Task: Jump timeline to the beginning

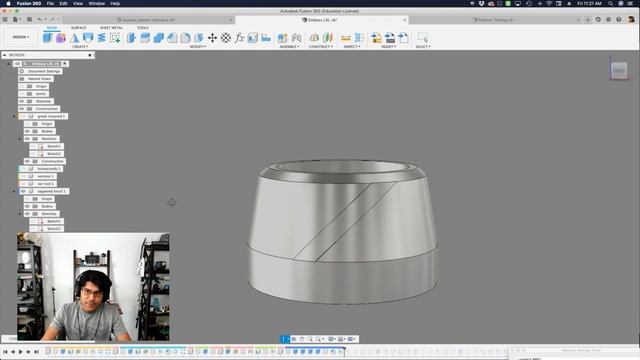Action: [x=5, y=351]
